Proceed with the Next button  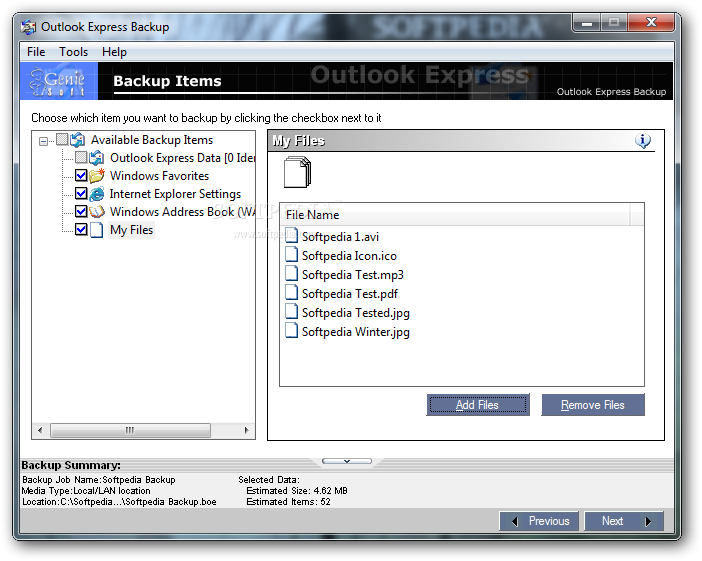[624, 522]
